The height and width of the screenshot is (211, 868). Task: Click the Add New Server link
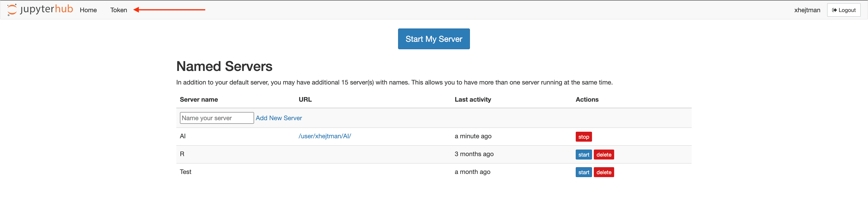point(279,118)
